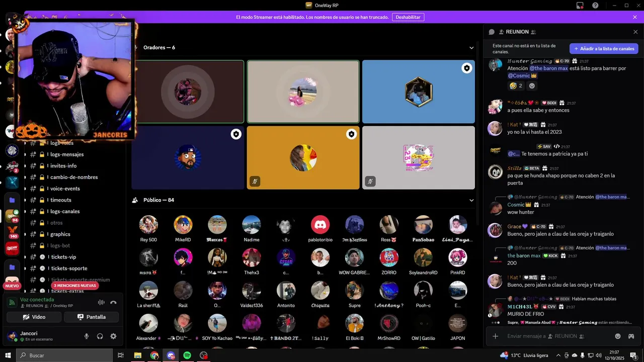Click the @Cosmic mention in chat
Image resolution: width=644 pixels, height=362 pixels.
(x=522, y=75)
